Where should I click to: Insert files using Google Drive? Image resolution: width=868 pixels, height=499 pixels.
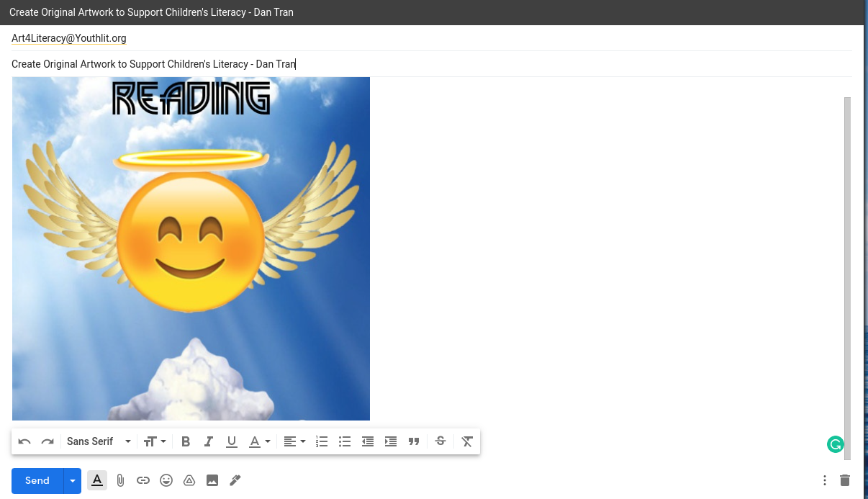(x=189, y=480)
